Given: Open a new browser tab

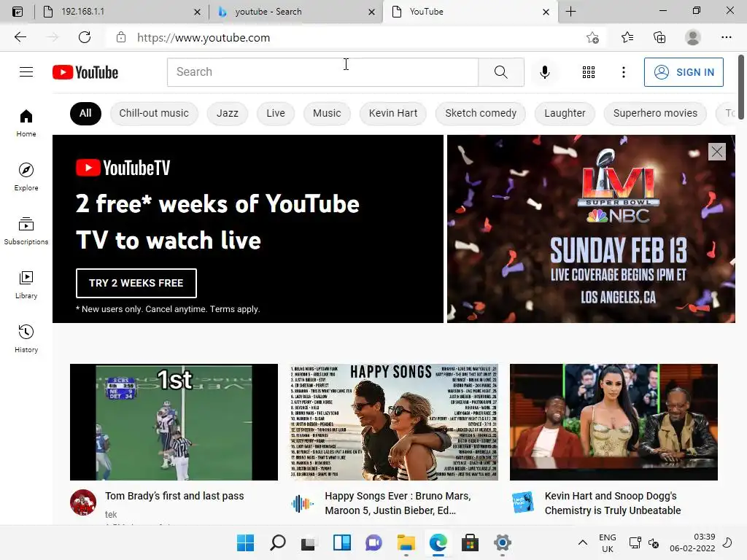Looking at the screenshot, I should (x=570, y=12).
